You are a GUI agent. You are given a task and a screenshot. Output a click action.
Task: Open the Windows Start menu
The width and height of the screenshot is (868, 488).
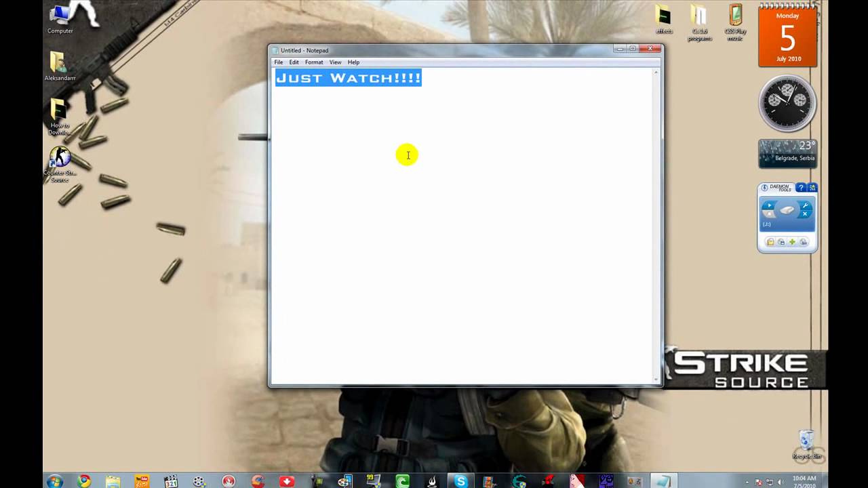click(x=55, y=481)
